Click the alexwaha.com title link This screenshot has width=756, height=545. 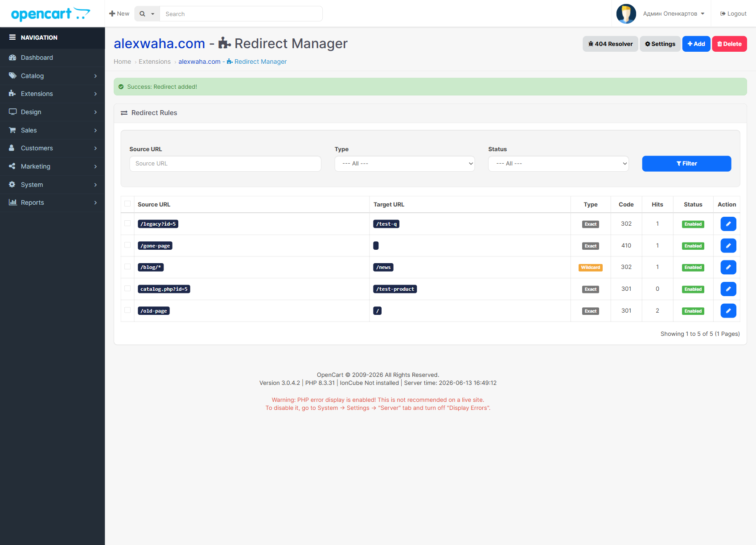pyautogui.click(x=159, y=44)
